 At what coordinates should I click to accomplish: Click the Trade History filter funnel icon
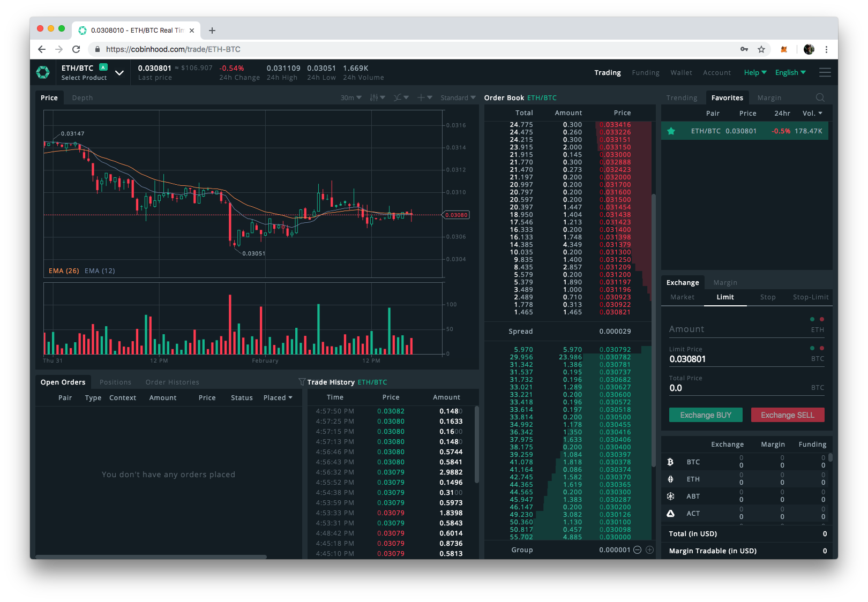coord(302,382)
